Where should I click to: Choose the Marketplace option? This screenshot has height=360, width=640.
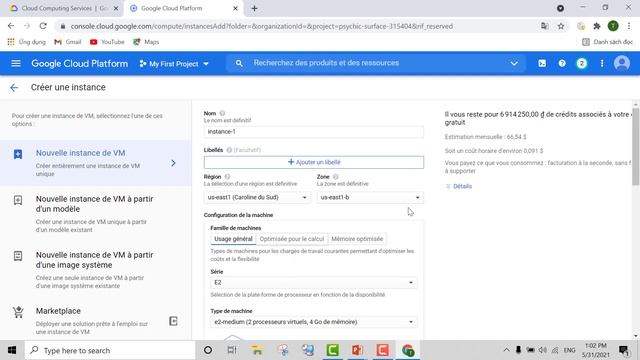pyautogui.click(x=96, y=321)
